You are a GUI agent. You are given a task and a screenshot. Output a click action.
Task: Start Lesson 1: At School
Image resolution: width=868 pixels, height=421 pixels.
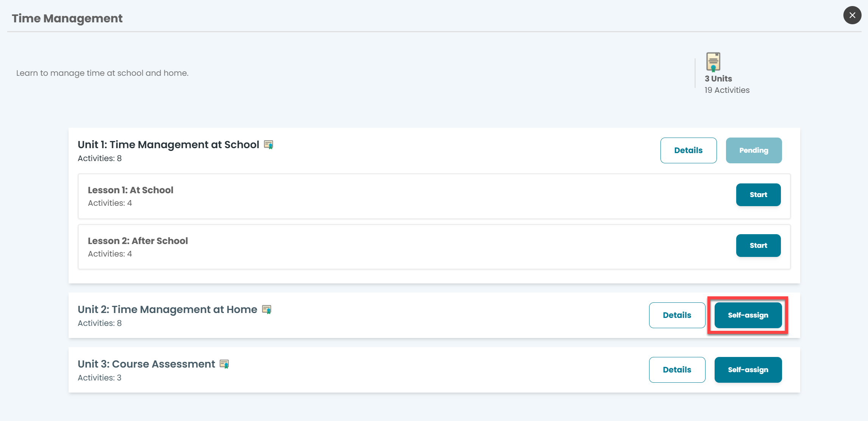click(x=758, y=195)
